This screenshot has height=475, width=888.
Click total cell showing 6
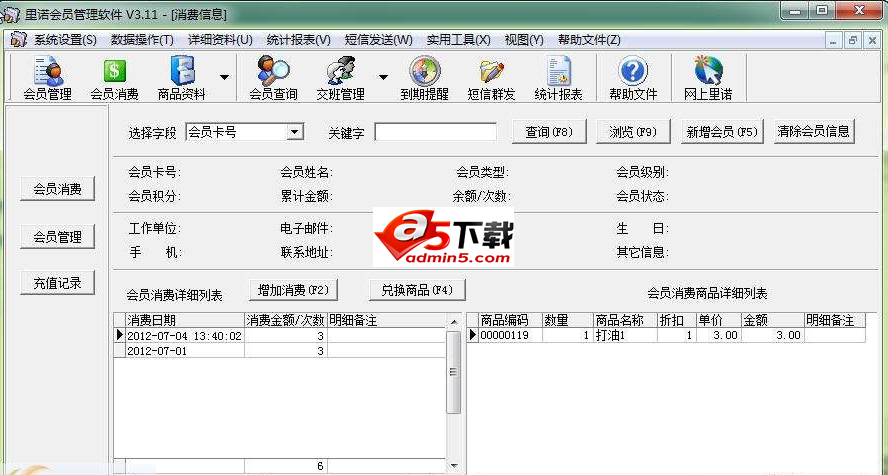(x=286, y=466)
